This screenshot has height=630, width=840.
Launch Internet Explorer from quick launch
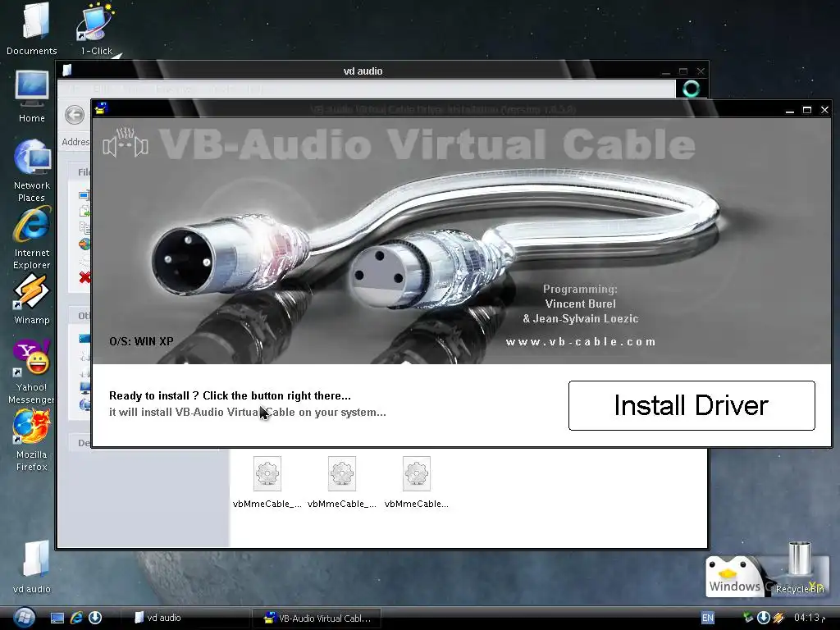[76, 618]
